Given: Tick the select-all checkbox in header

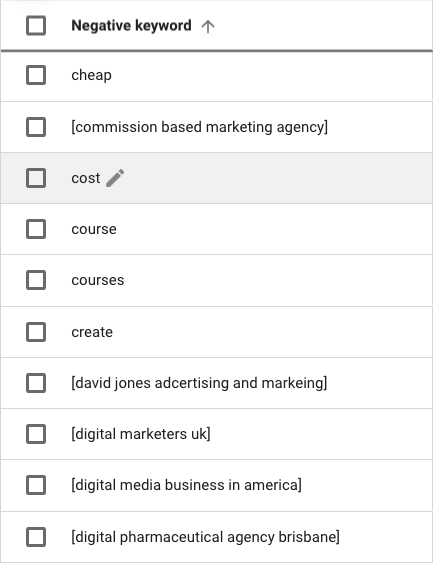Looking at the screenshot, I should (x=36, y=25).
